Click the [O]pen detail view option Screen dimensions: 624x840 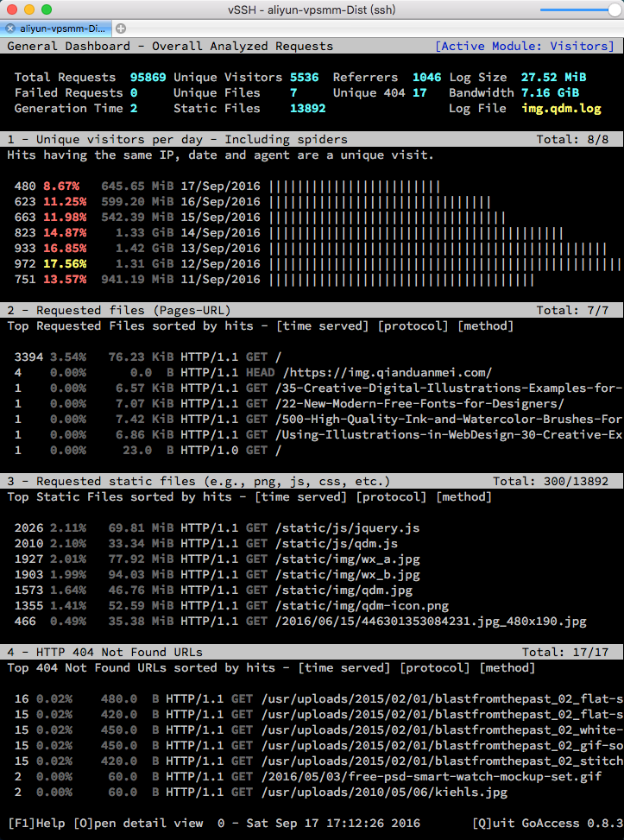[138, 823]
